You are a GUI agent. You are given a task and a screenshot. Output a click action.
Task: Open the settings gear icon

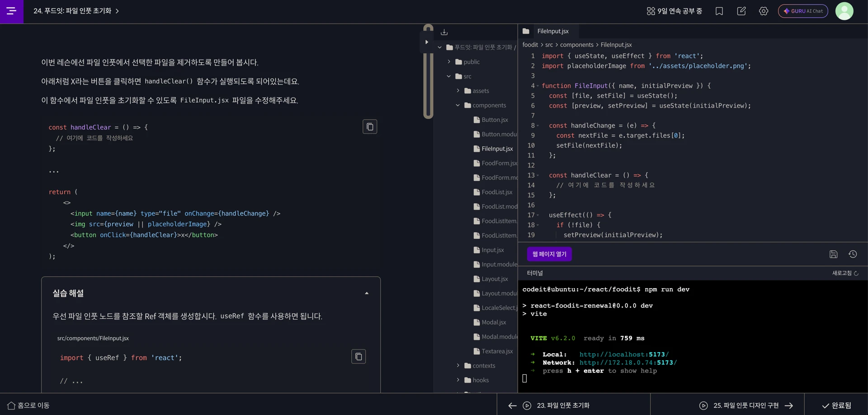(x=764, y=11)
